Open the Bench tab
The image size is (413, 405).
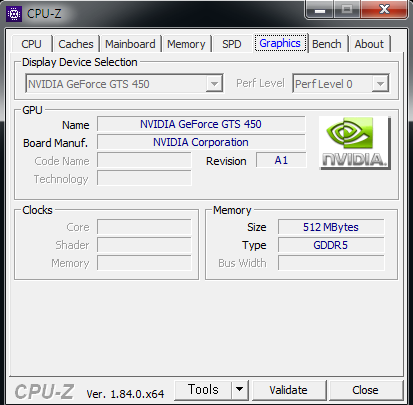(327, 44)
